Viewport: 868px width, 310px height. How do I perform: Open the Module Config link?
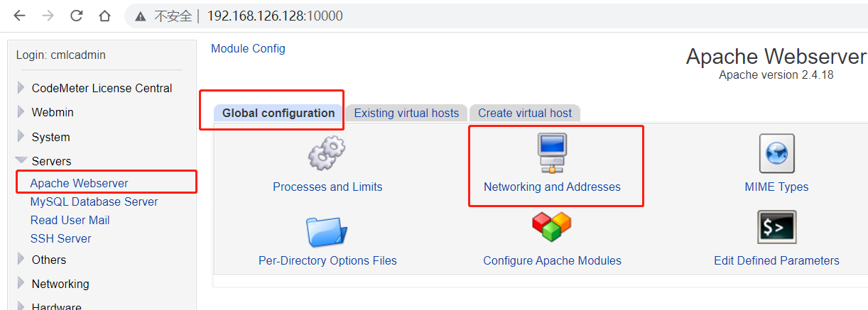click(248, 48)
